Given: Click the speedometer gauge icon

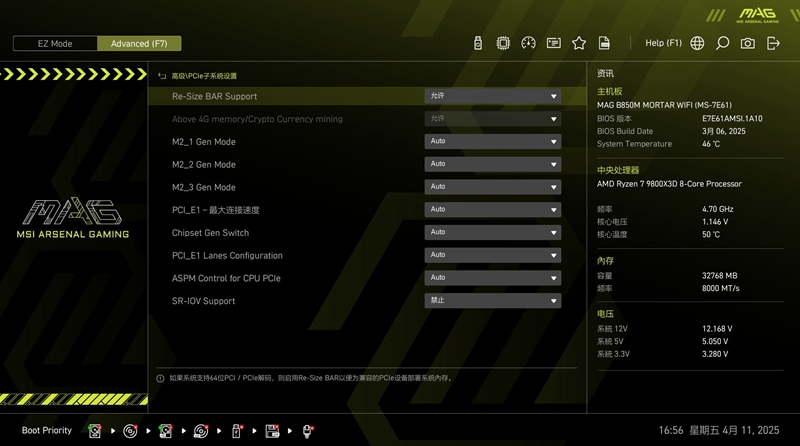Looking at the screenshot, I should 528,43.
